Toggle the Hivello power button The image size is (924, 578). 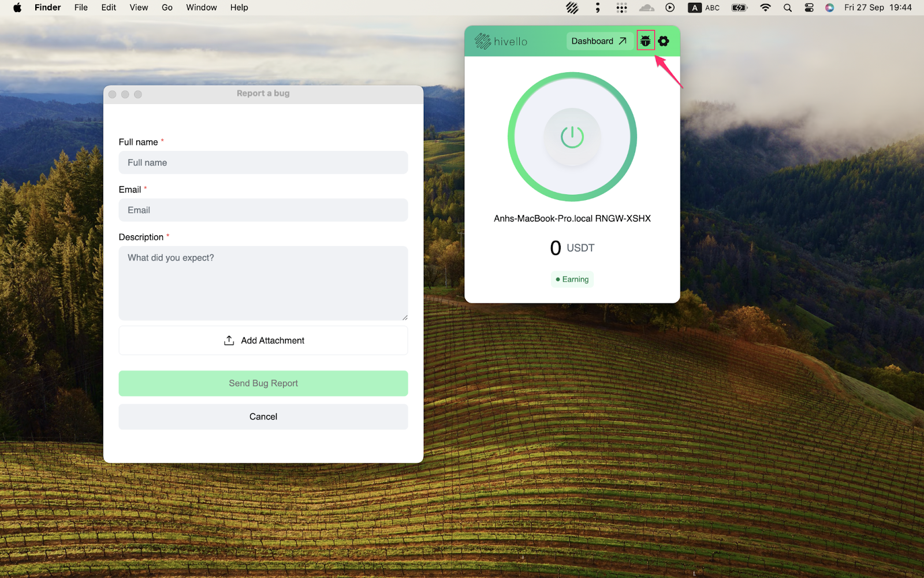[572, 137]
